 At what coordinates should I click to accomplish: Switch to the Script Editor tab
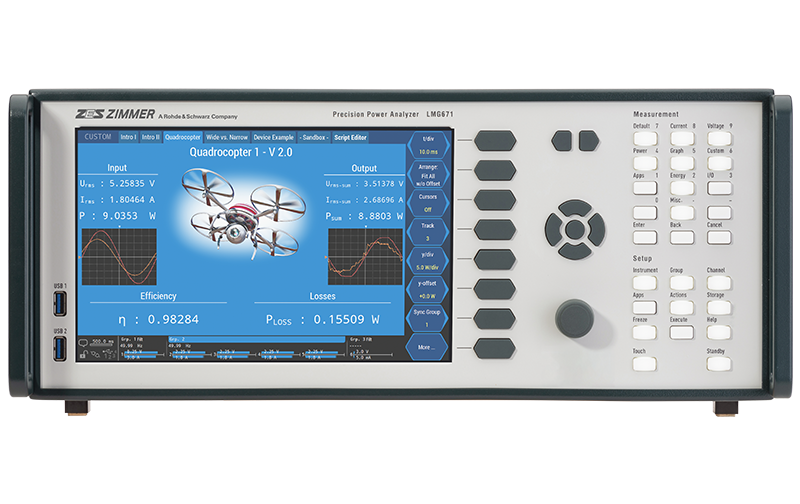[x=350, y=136]
